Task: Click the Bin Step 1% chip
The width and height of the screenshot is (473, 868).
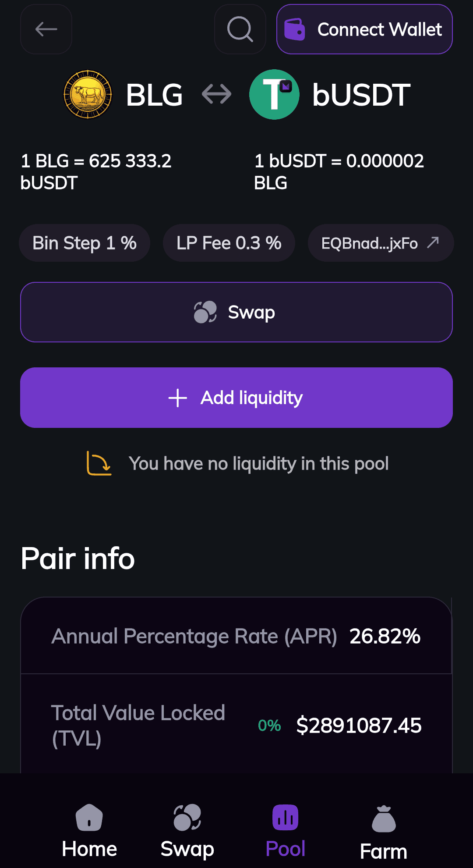Action: 84,243
